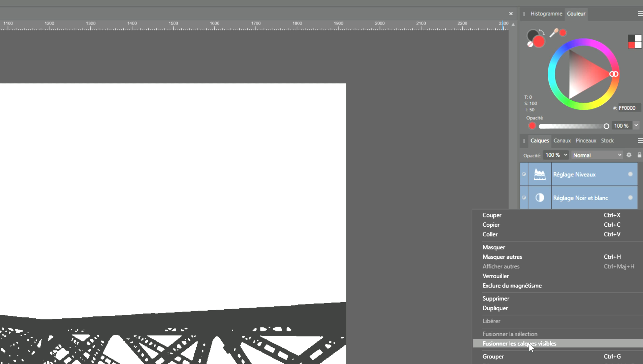Select Dupliquer in the context menu

click(x=495, y=308)
